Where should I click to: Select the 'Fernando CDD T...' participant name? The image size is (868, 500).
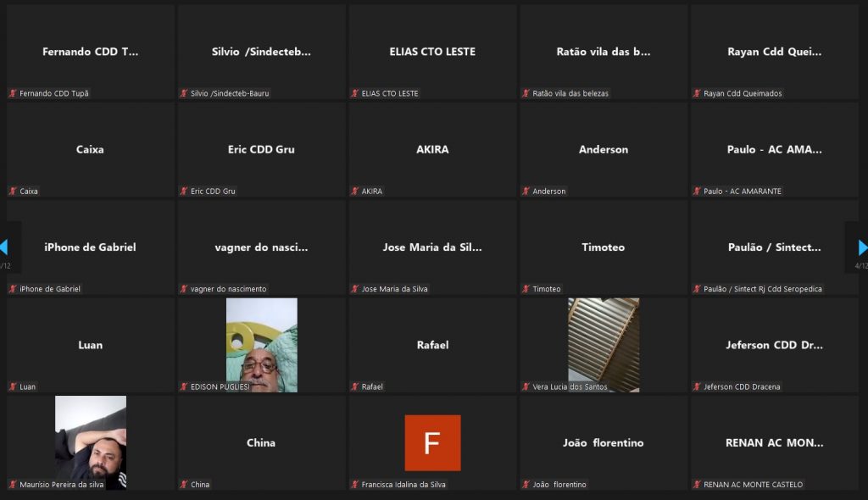[x=90, y=52]
